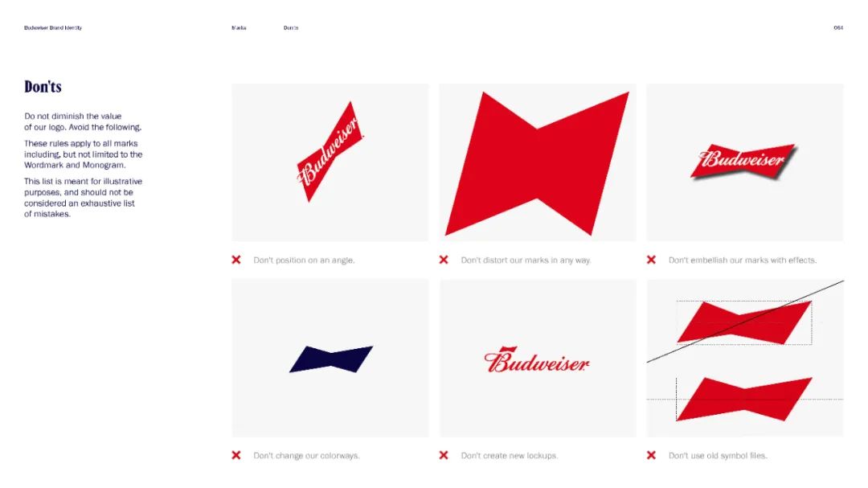
Task: Click the Don'ts page heading
Action: [x=43, y=87]
